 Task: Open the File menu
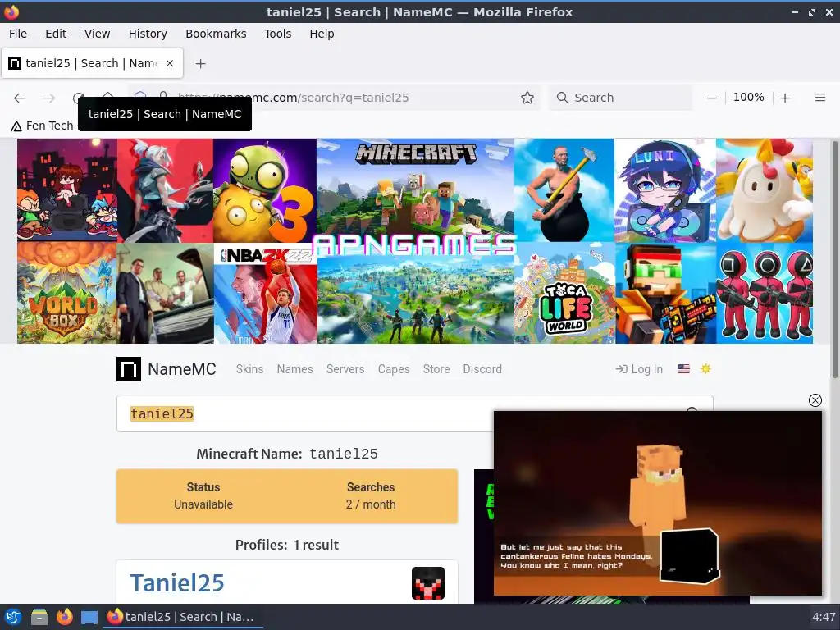tap(18, 34)
